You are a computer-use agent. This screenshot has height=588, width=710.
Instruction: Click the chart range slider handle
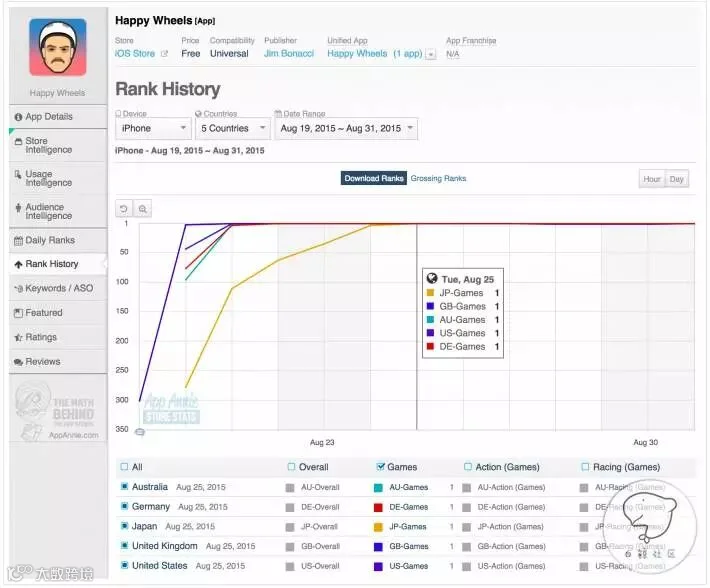(x=140, y=432)
